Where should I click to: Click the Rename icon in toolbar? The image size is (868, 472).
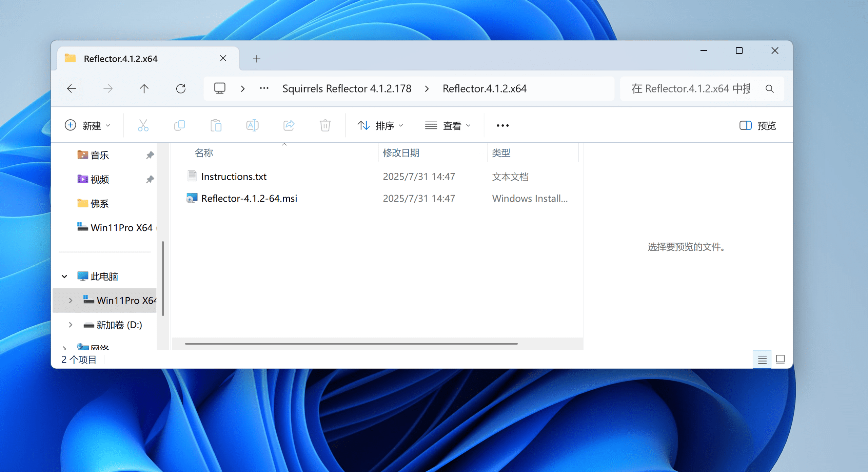[252, 125]
